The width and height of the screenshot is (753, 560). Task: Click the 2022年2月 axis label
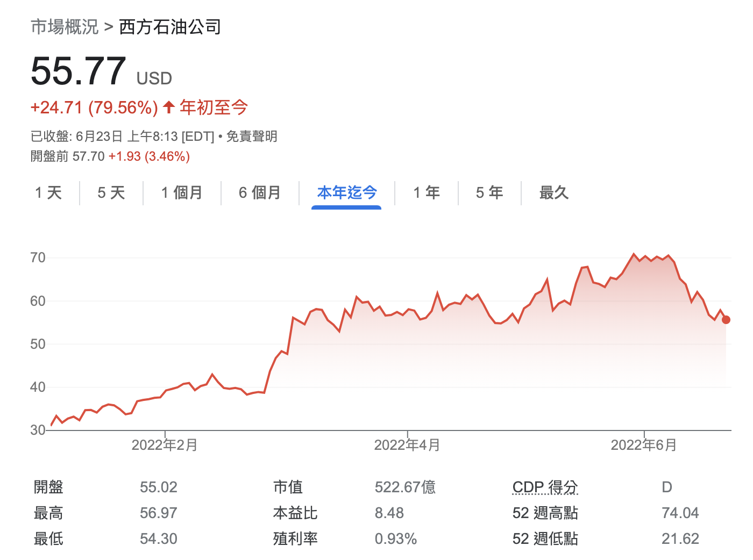pyautogui.click(x=165, y=446)
